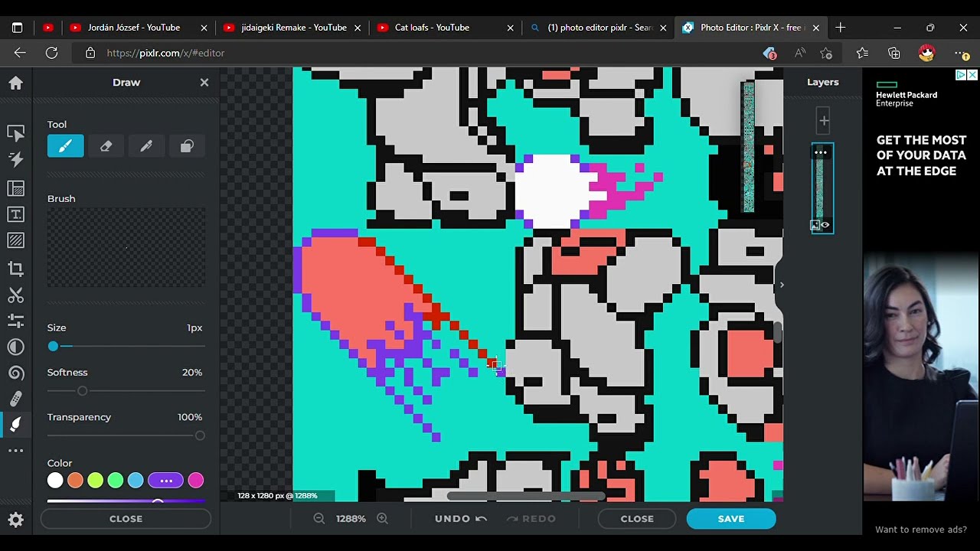Pick the light blue color swatch
This screenshot has width=980, height=551.
coord(136,481)
